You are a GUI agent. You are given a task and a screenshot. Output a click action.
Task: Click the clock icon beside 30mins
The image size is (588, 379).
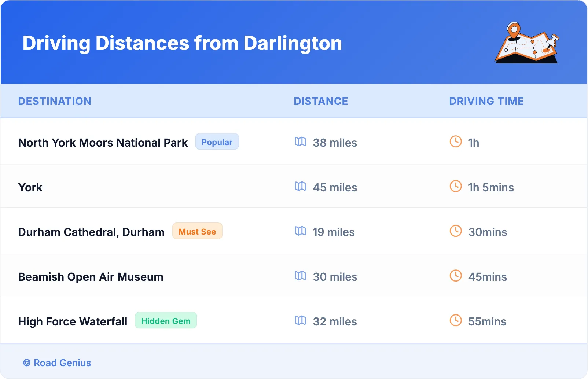click(x=456, y=231)
